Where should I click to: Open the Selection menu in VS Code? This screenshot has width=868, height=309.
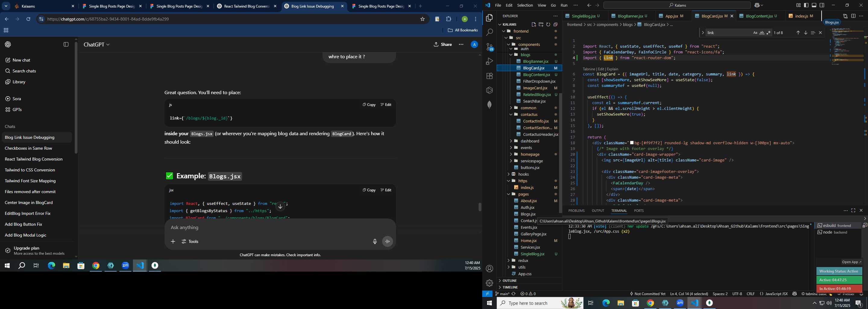(x=525, y=5)
